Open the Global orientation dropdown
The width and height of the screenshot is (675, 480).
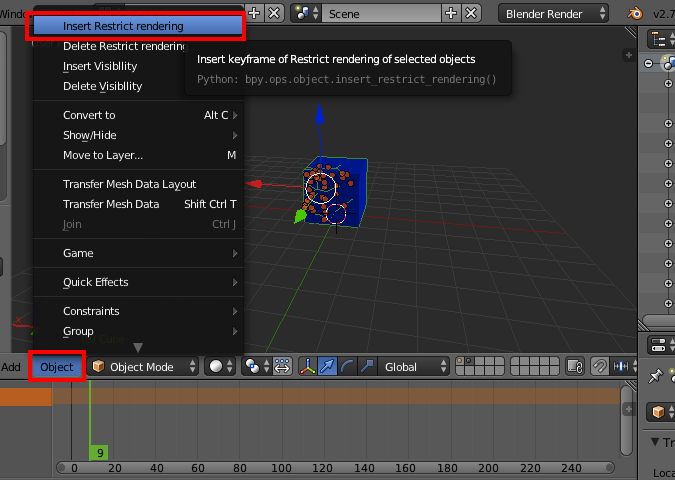(414, 367)
